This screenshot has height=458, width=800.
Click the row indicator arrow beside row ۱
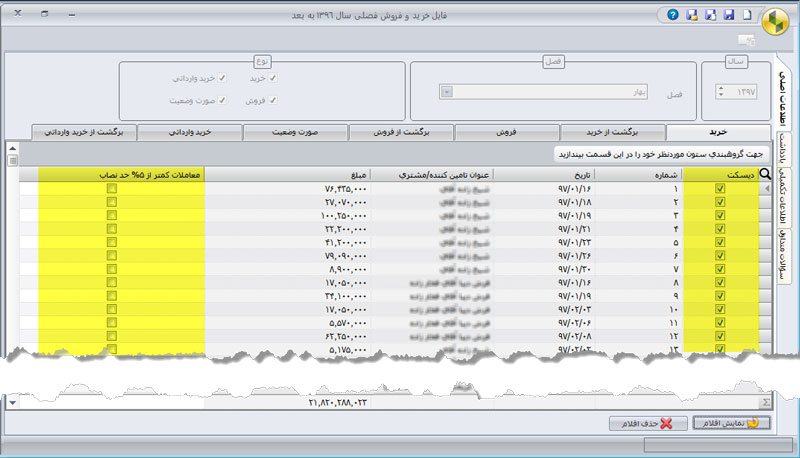(766, 188)
